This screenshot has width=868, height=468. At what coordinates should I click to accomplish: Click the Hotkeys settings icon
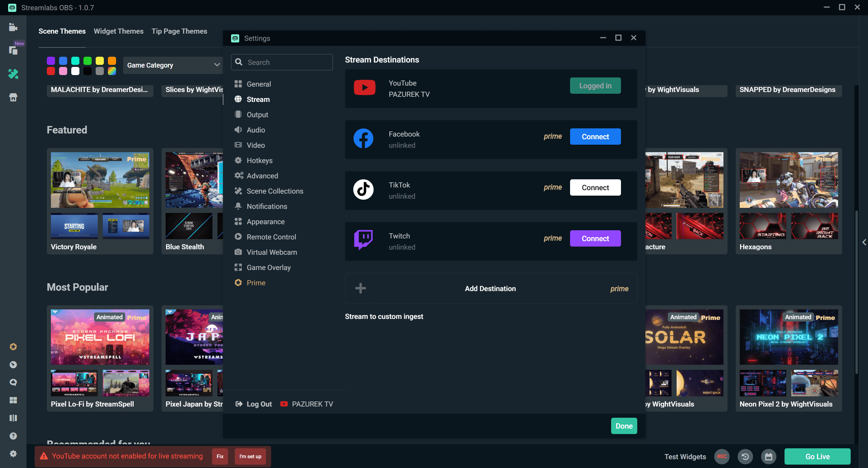(x=239, y=160)
